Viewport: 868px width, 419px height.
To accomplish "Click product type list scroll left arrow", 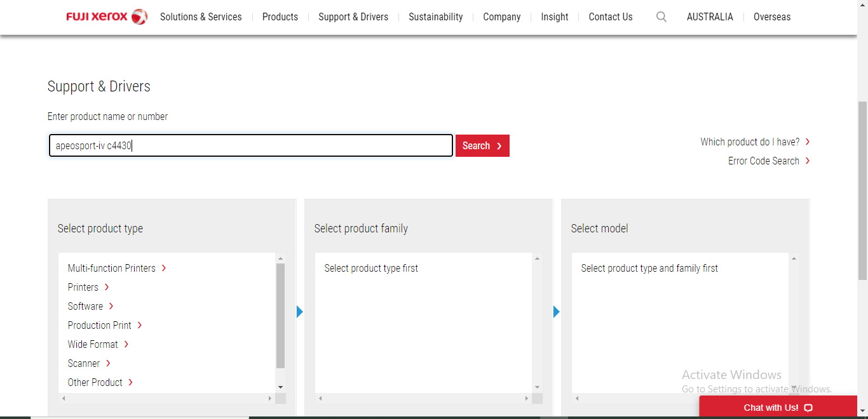I will (64, 399).
